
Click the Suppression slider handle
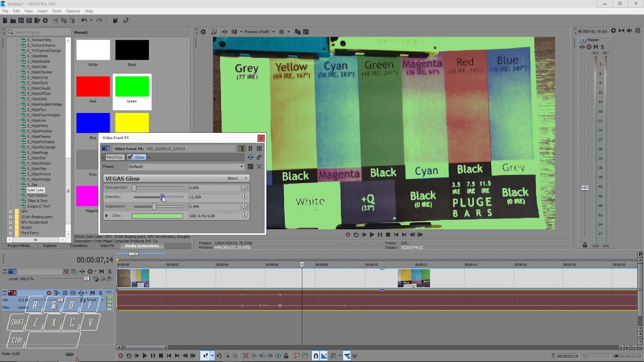pos(154,206)
